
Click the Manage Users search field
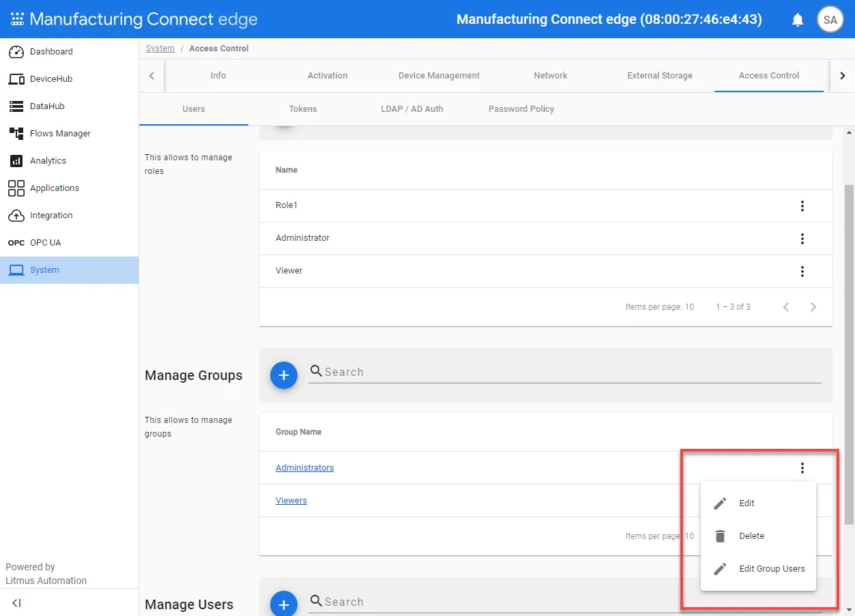point(565,602)
